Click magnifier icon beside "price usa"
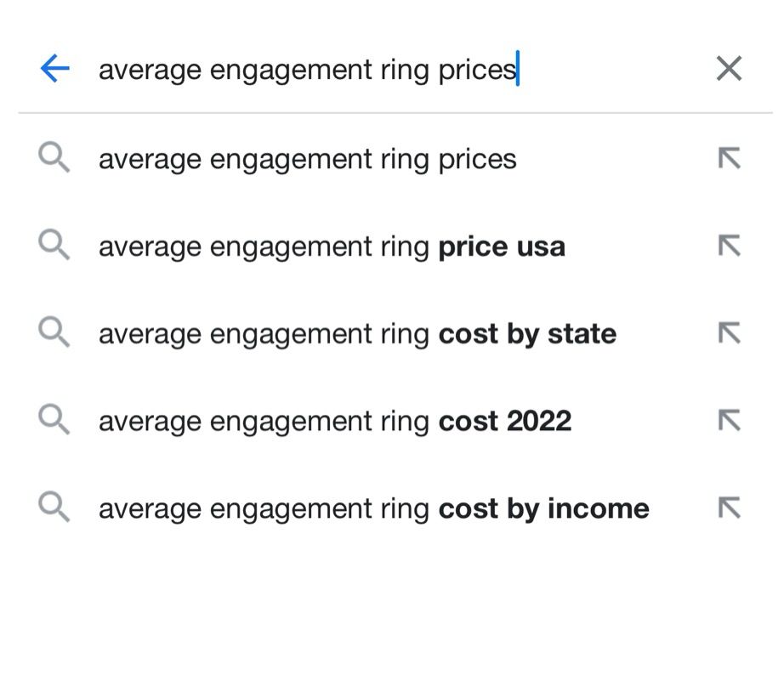 (54, 246)
